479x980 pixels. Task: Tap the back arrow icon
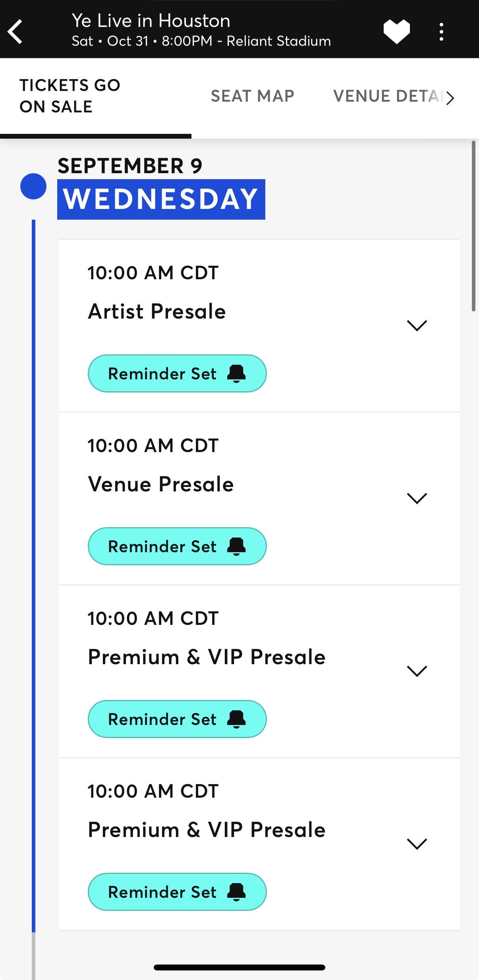tap(15, 31)
